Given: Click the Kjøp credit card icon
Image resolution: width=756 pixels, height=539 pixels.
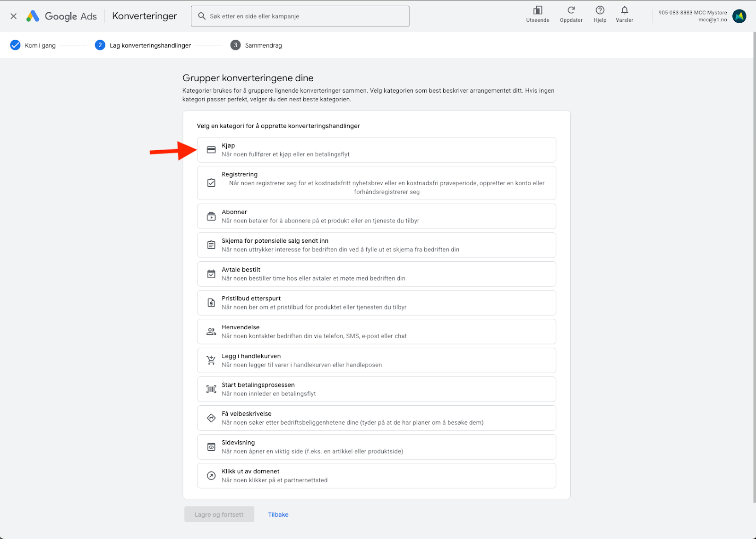Looking at the screenshot, I should pos(211,150).
